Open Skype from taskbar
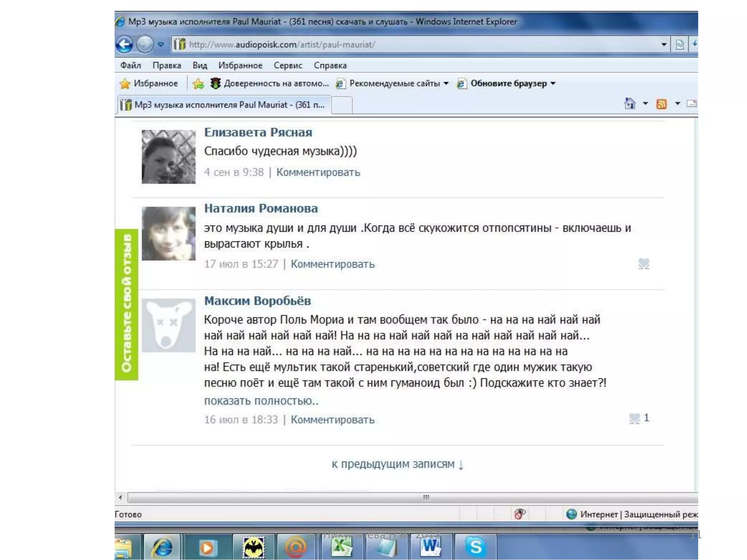 [x=476, y=547]
